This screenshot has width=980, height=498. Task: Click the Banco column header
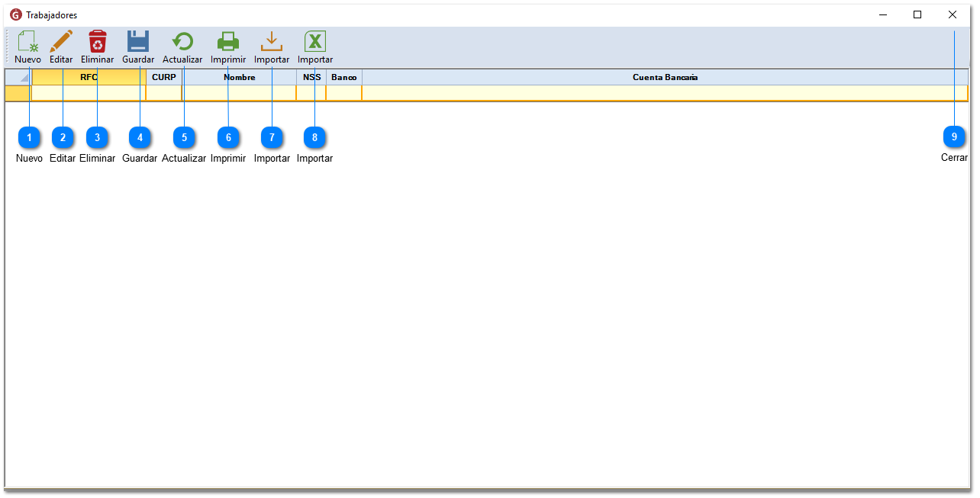[343, 77]
